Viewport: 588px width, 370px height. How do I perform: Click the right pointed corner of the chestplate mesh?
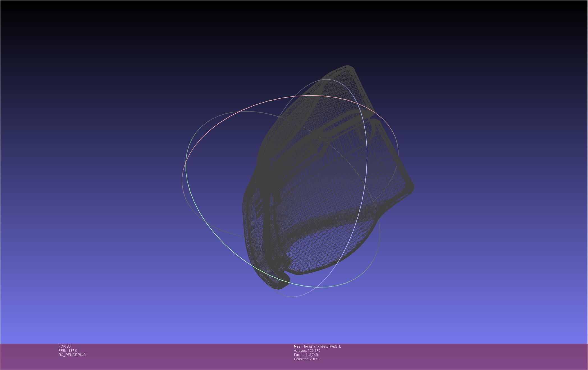411,187
